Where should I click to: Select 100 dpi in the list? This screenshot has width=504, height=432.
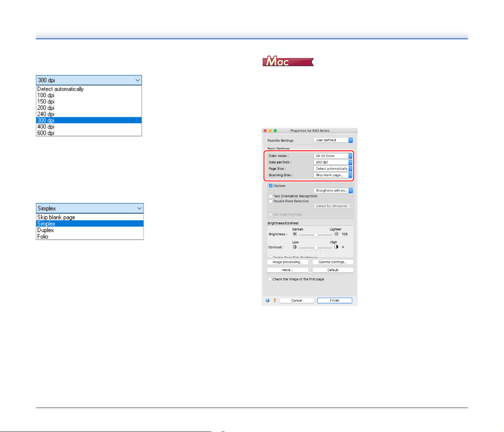point(89,95)
